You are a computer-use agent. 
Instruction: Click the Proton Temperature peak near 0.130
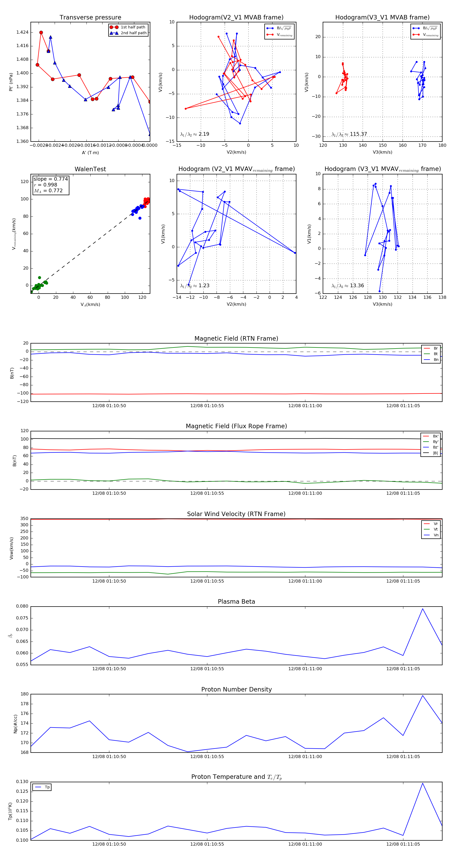tap(423, 783)
